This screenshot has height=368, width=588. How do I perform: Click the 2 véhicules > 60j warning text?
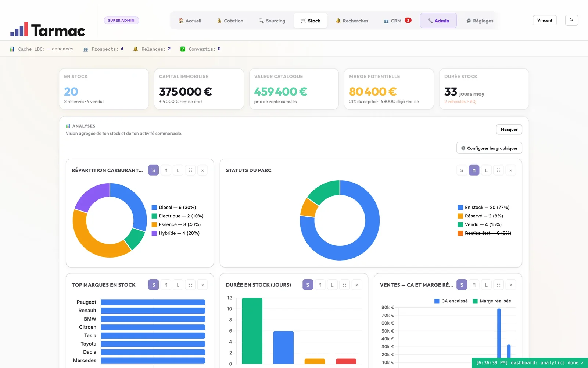(460, 102)
